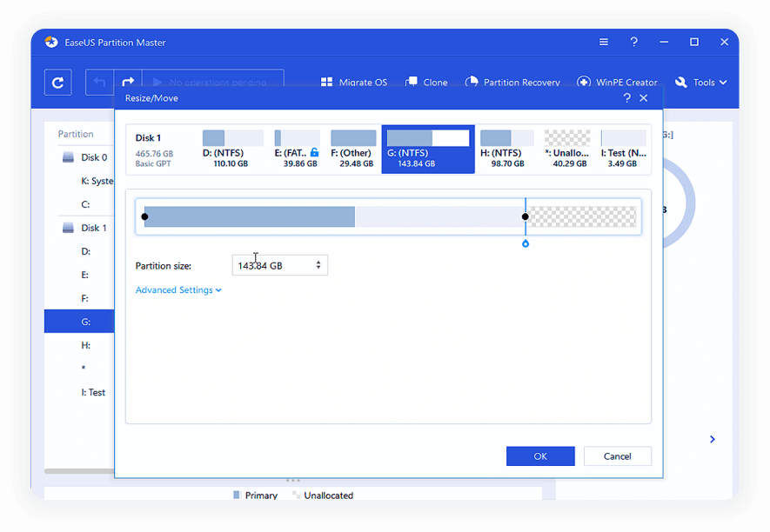Select the D: (NTFS) partition in the disk map
Viewport: 770px width, 532px height.
coord(231,149)
